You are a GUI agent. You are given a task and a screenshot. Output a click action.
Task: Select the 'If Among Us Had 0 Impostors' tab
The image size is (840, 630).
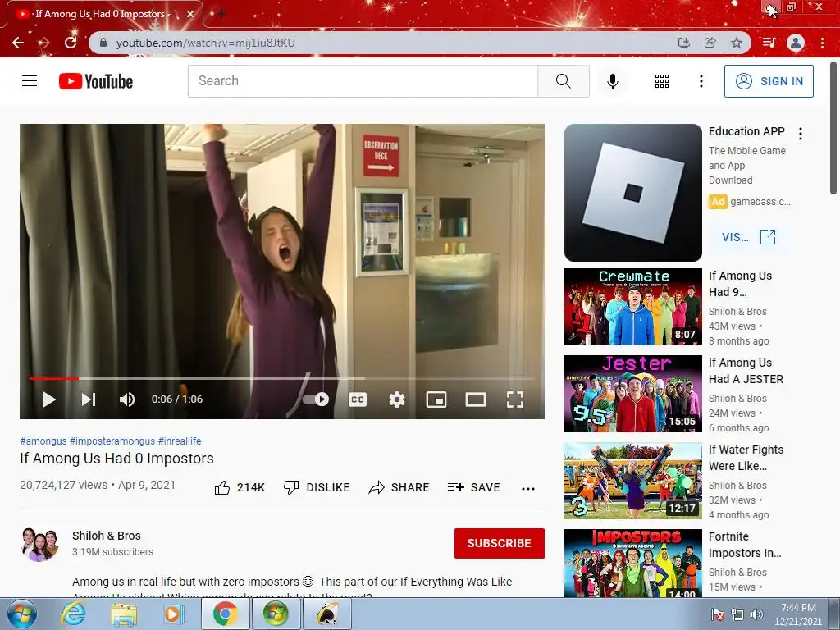click(x=105, y=14)
